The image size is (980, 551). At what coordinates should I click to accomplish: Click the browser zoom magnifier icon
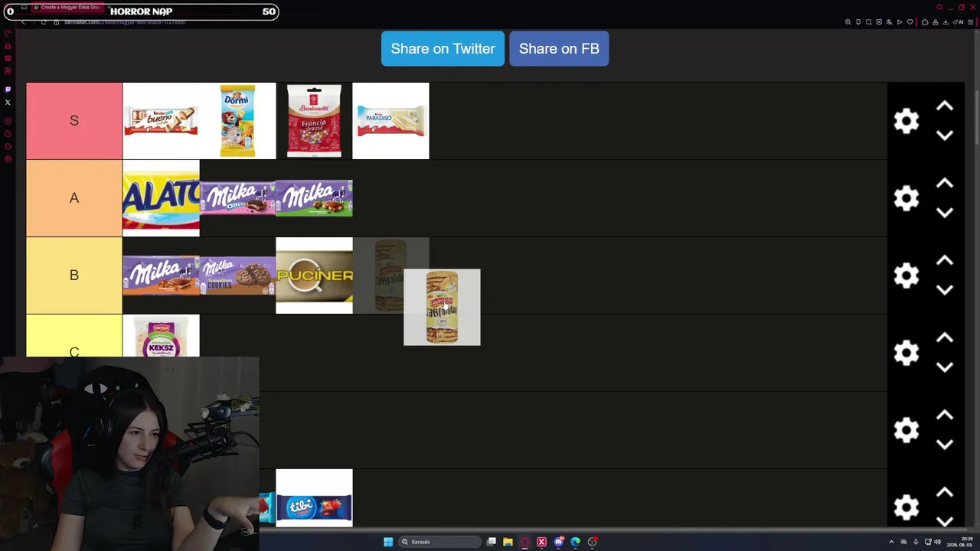(848, 22)
